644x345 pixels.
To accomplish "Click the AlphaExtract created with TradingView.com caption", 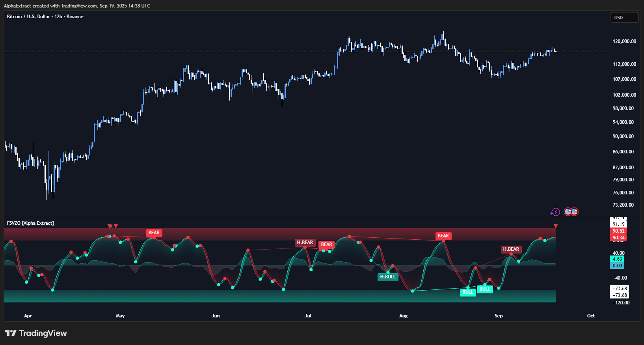I will (x=77, y=6).
